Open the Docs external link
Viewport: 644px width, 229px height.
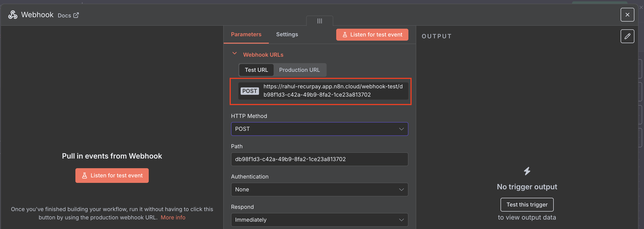click(x=68, y=15)
